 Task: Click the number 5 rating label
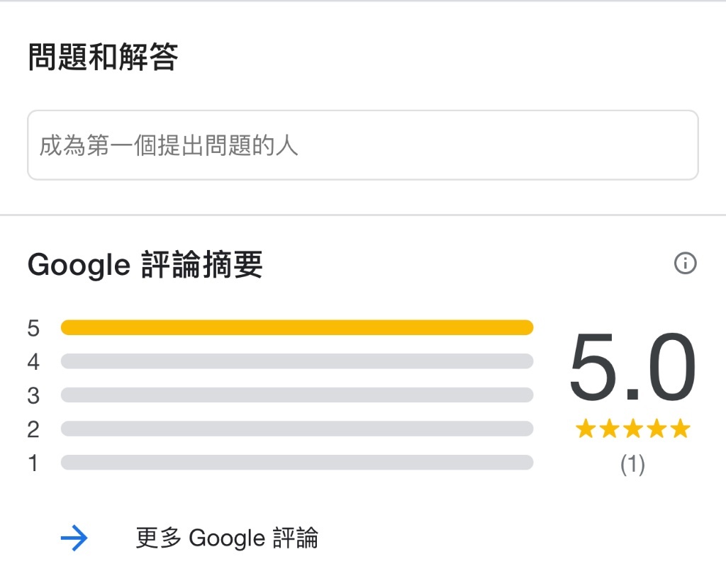click(x=33, y=328)
